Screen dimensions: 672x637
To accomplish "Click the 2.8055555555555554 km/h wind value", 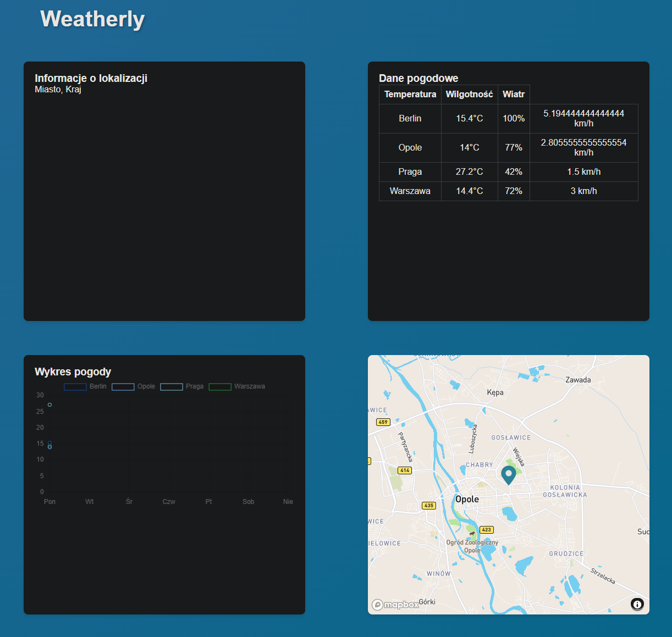I will pyautogui.click(x=584, y=148).
